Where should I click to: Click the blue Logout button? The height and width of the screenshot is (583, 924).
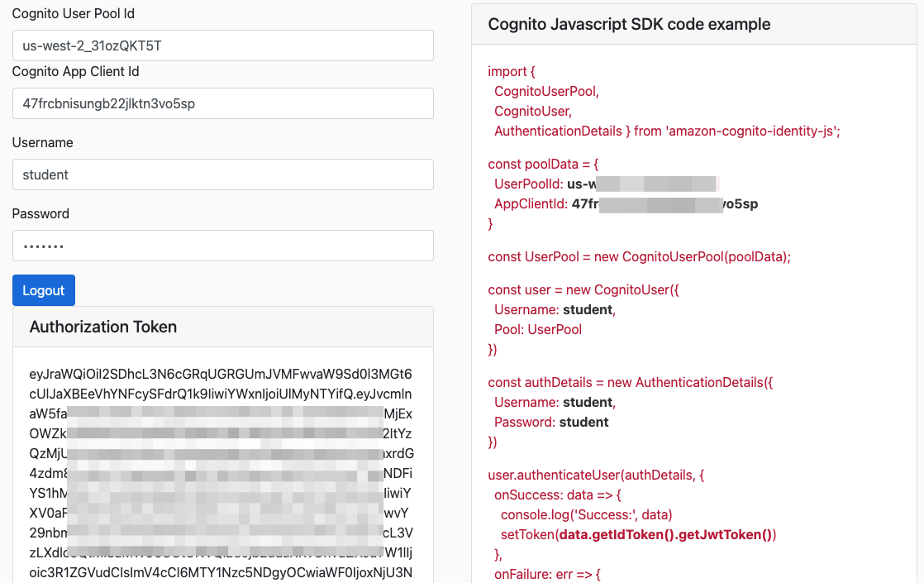pyautogui.click(x=44, y=290)
